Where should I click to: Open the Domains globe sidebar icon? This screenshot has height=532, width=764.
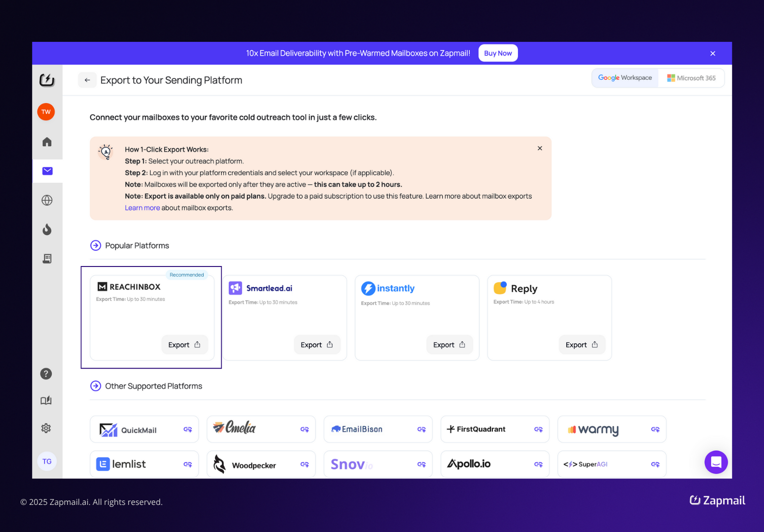47,200
